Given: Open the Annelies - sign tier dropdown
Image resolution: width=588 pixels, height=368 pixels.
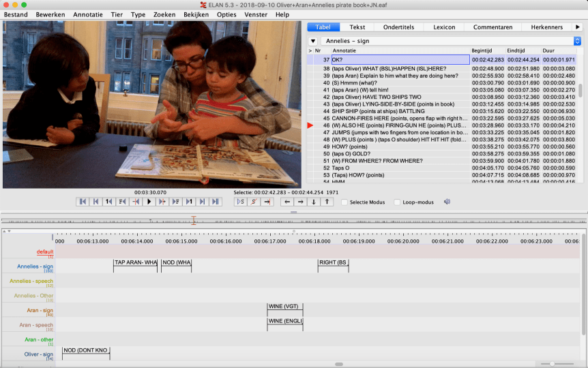Looking at the screenshot, I should point(451,41).
